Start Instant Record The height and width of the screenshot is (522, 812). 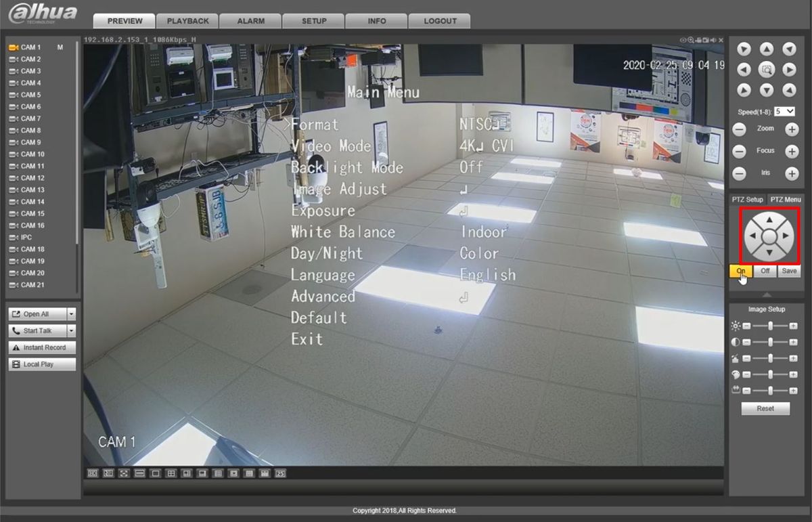42,347
